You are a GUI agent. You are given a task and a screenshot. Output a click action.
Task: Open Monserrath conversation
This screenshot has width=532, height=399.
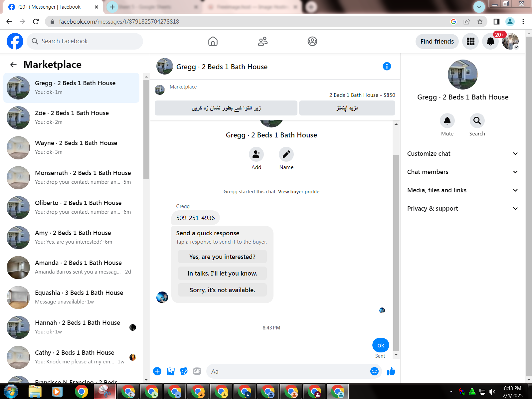tap(72, 178)
